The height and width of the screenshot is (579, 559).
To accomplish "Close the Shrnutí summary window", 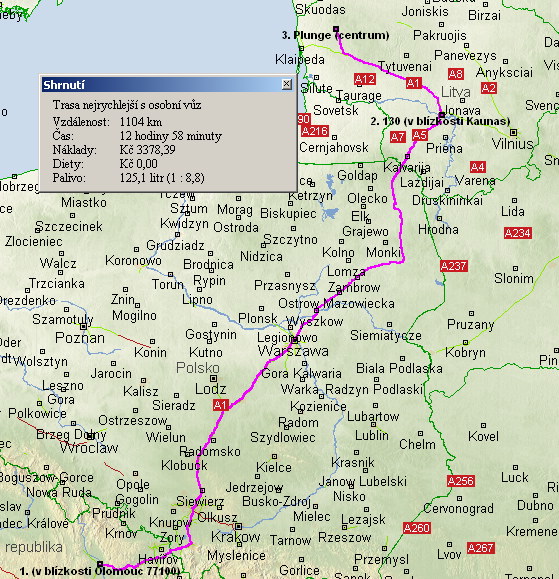I will pos(287,84).
